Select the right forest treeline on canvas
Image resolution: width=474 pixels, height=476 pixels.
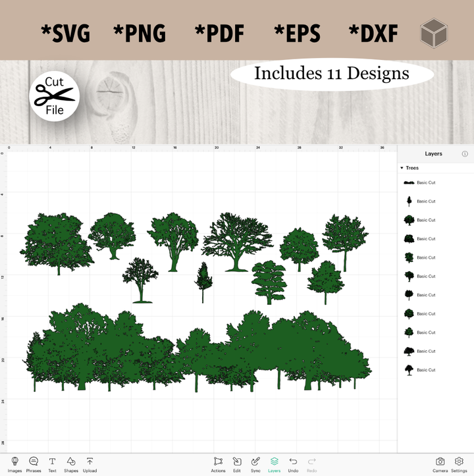click(274, 351)
